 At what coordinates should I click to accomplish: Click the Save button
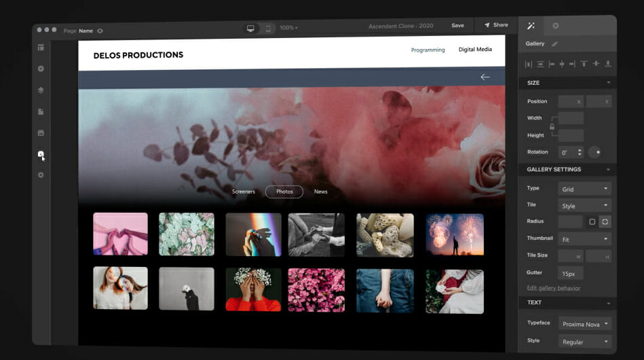(457, 26)
